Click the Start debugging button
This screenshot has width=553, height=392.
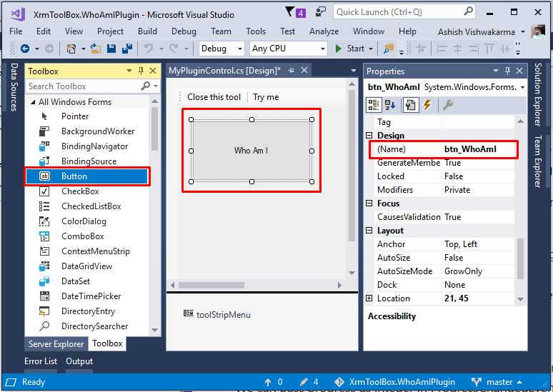click(x=349, y=49)
